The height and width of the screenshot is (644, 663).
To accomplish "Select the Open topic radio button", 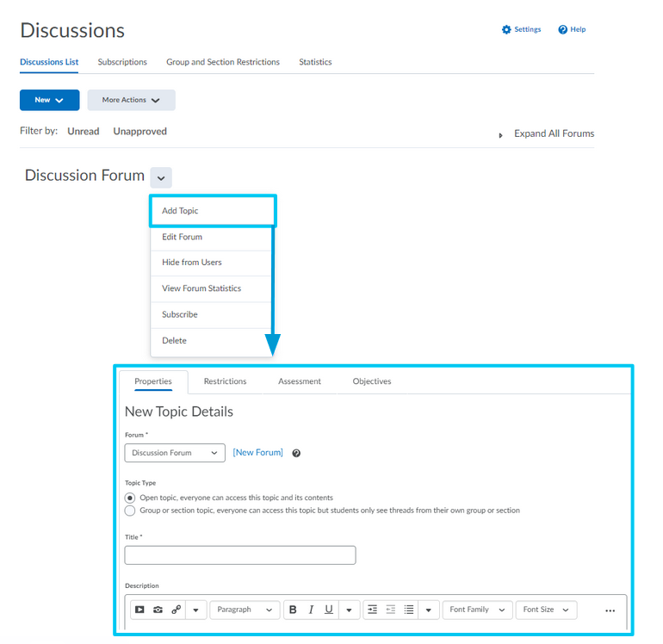I will pyautogui.click(x=130, y=498).
